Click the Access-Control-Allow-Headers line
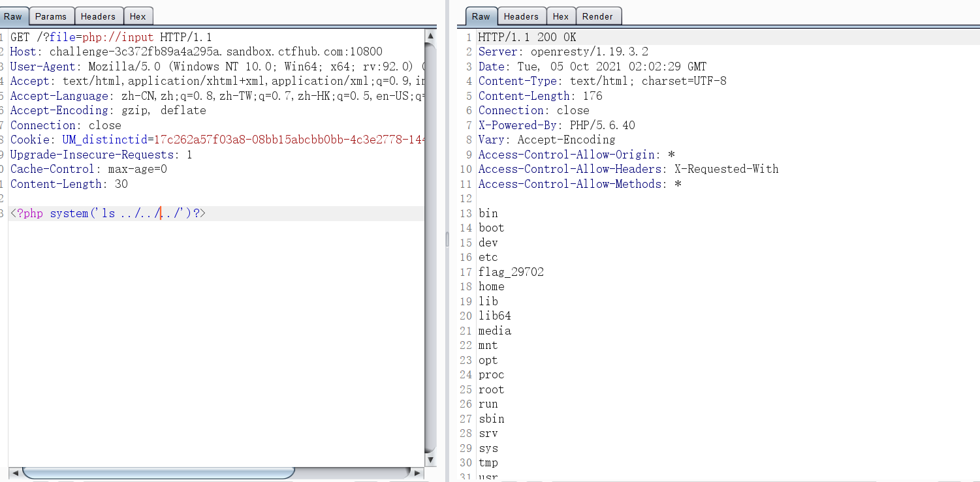The height and width of the screenshot is (482, 980). point(629,169)
